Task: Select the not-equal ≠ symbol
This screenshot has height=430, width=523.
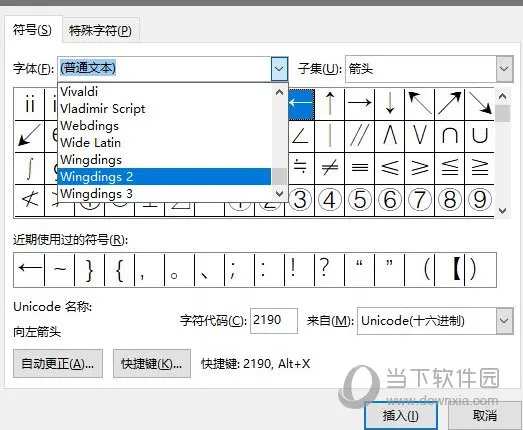Action: pos(330,168)
